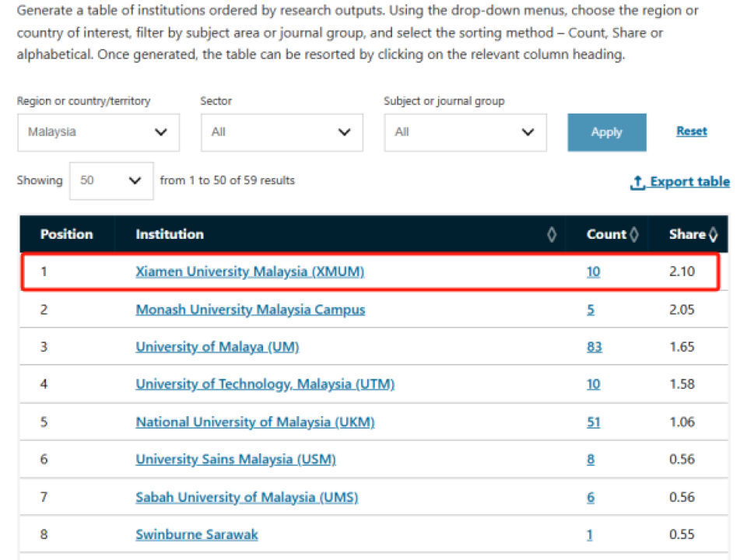Click the Position column header
747x560 pixels.
[67, 234]
